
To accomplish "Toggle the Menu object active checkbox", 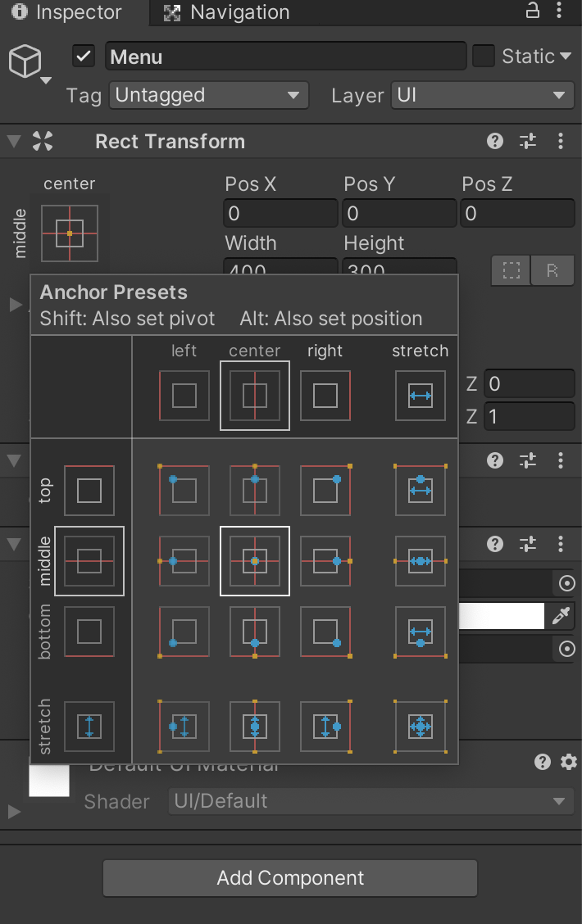I will pos(84,57).
